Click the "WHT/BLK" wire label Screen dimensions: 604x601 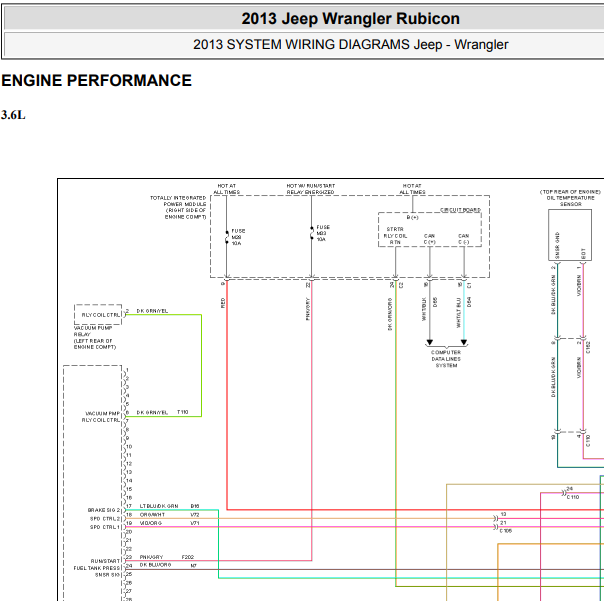coord(424,309)
